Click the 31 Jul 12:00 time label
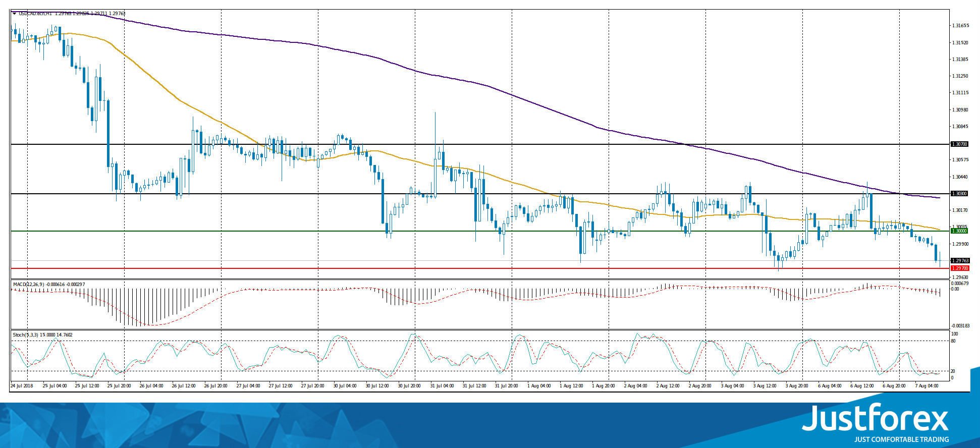The image size is (980, 448). 474,386
